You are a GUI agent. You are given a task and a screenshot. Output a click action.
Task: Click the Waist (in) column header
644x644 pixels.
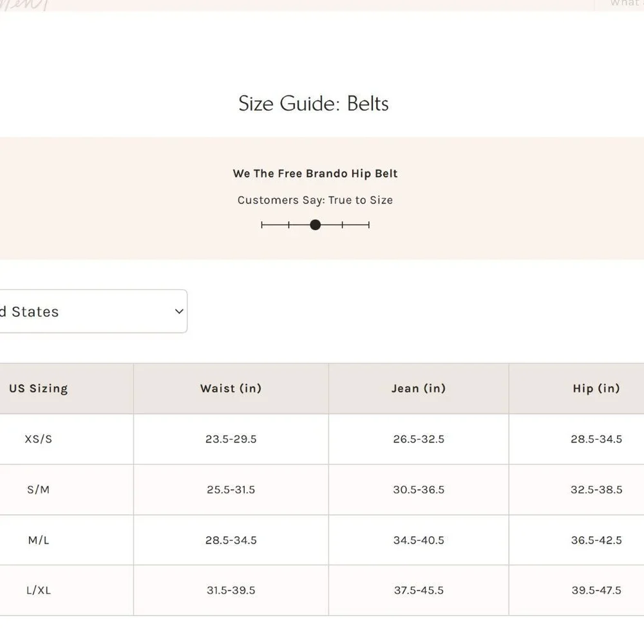click(231, 388)
